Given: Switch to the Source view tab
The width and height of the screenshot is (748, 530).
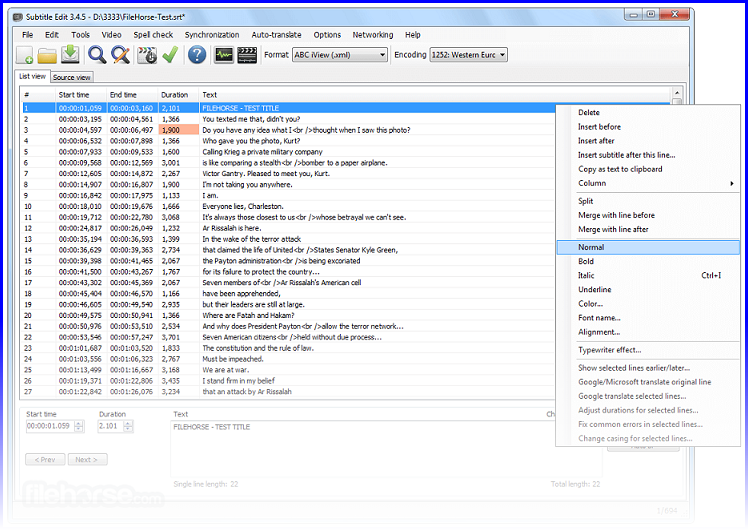Looking at the screenshot, I should (x=72, y=77).
